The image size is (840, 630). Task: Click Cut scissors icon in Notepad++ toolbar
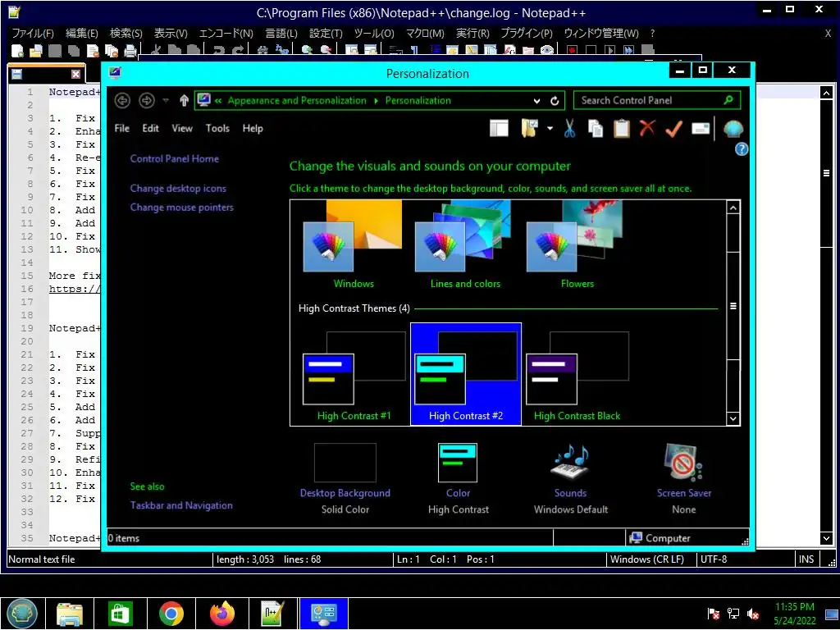pos(156,50)
